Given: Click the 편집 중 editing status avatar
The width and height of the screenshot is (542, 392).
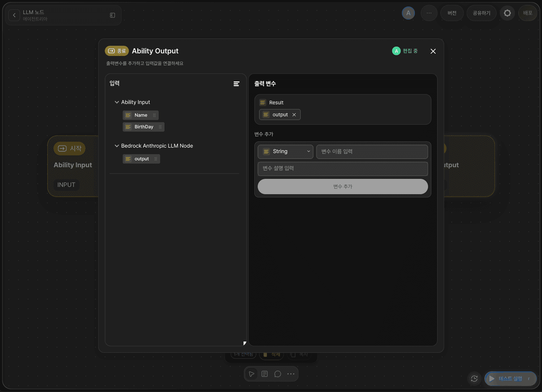Looking at the screenshot, I should point(396,51).
